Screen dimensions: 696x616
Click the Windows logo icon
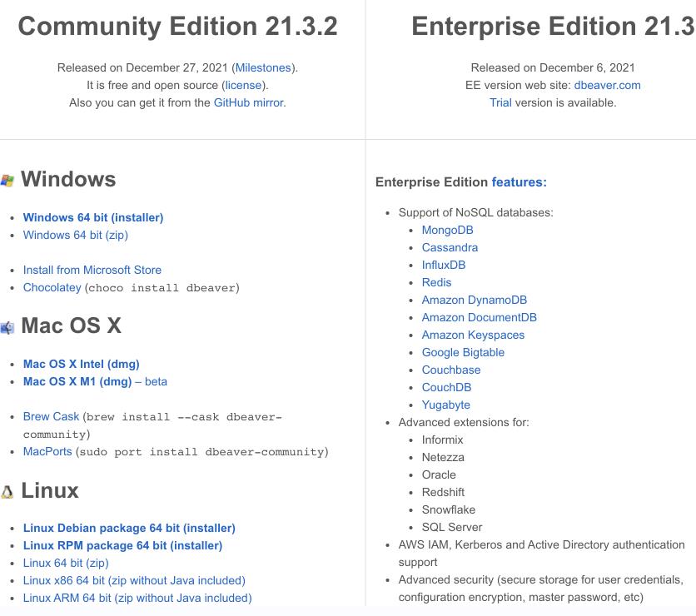7,181
